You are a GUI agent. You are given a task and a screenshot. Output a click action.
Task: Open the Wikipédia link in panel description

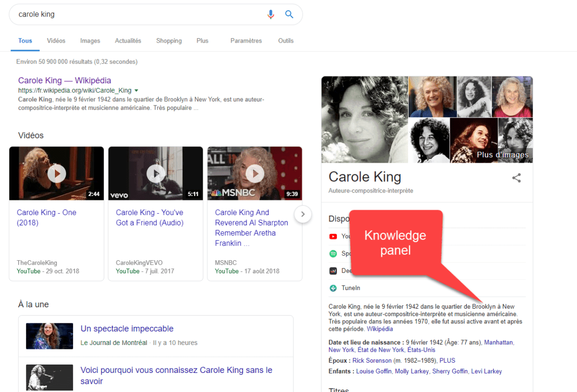pos(380,329)
